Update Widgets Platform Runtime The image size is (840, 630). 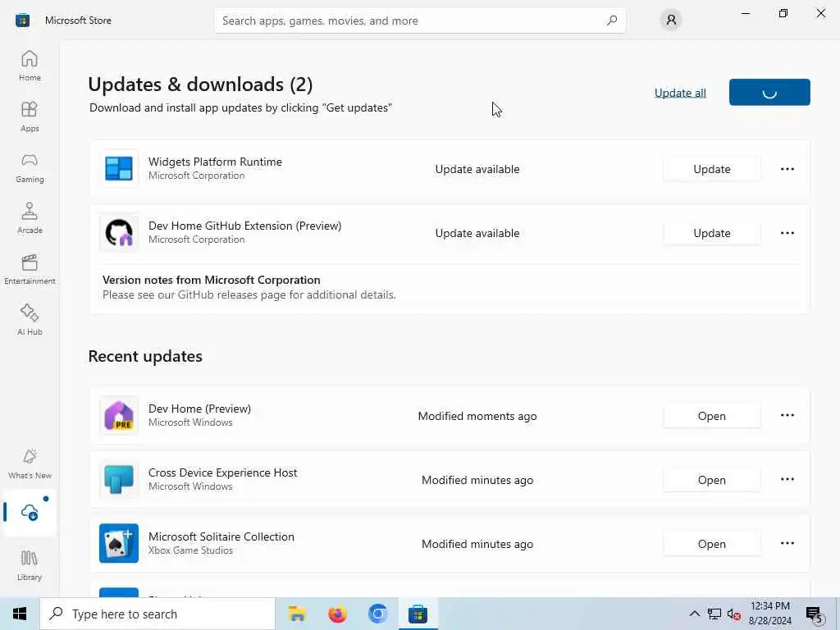point(711,169)
